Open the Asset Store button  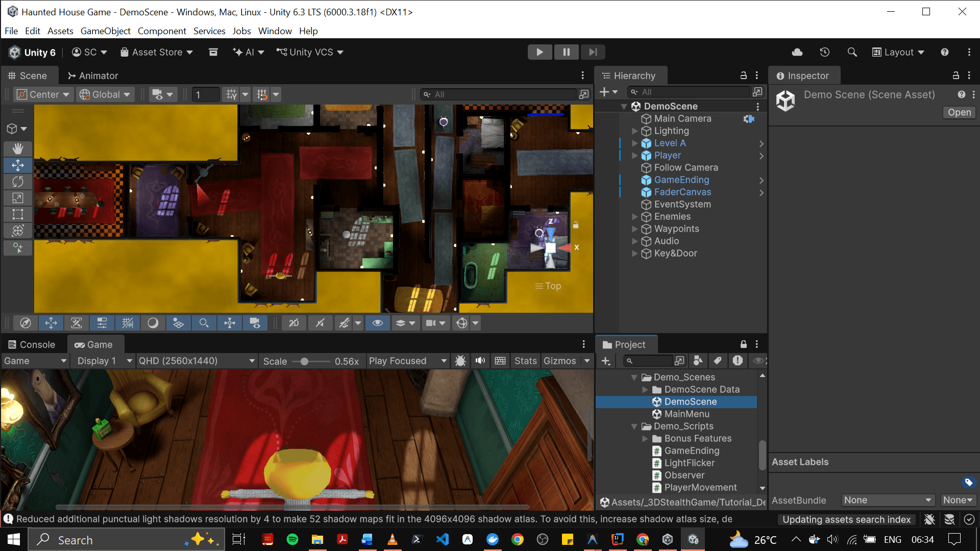click(157, 52)
